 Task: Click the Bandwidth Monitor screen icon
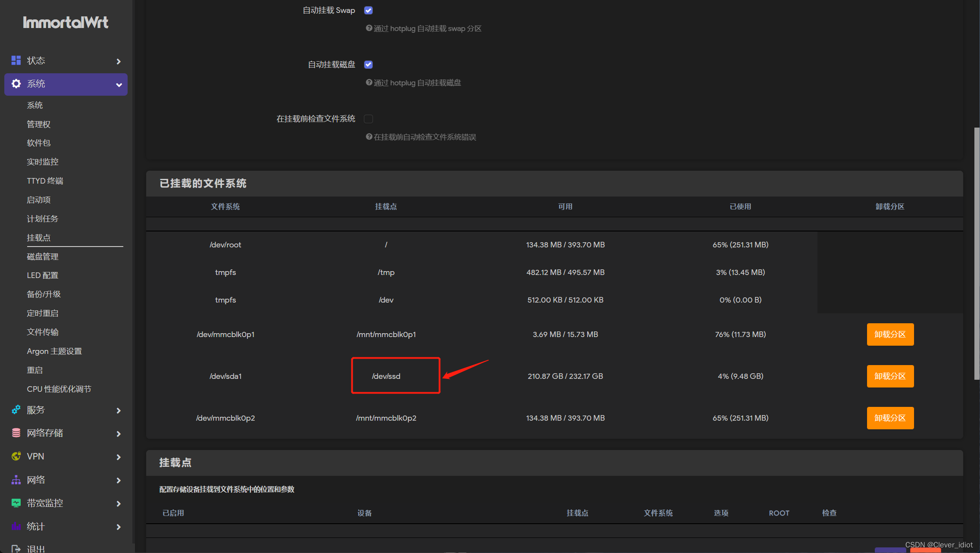point(16,503)
